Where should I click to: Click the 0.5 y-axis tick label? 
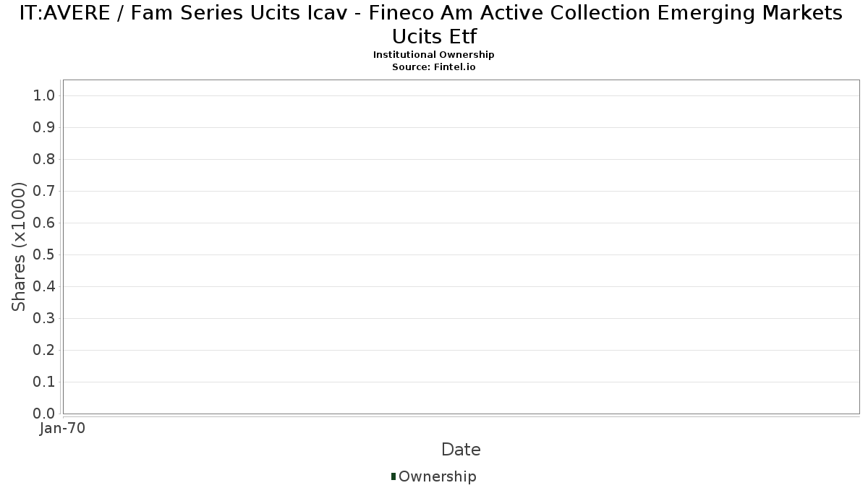coord(44,255)
